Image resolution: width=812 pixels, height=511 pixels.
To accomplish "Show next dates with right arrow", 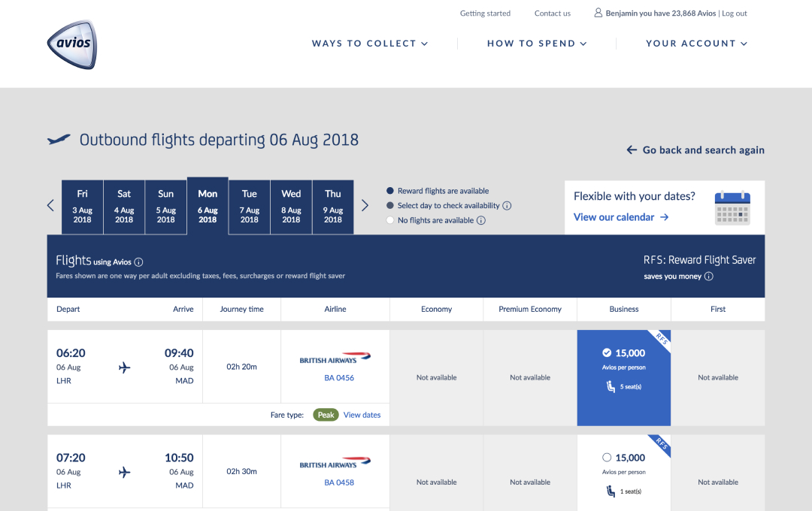I will click(x=365, y=205).
